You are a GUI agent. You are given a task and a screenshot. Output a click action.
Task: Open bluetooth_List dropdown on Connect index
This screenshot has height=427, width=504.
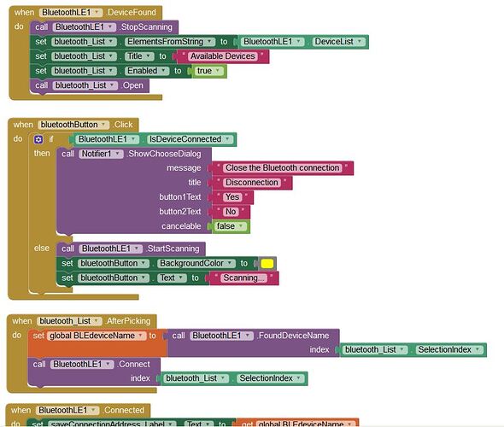click(196, 378)
